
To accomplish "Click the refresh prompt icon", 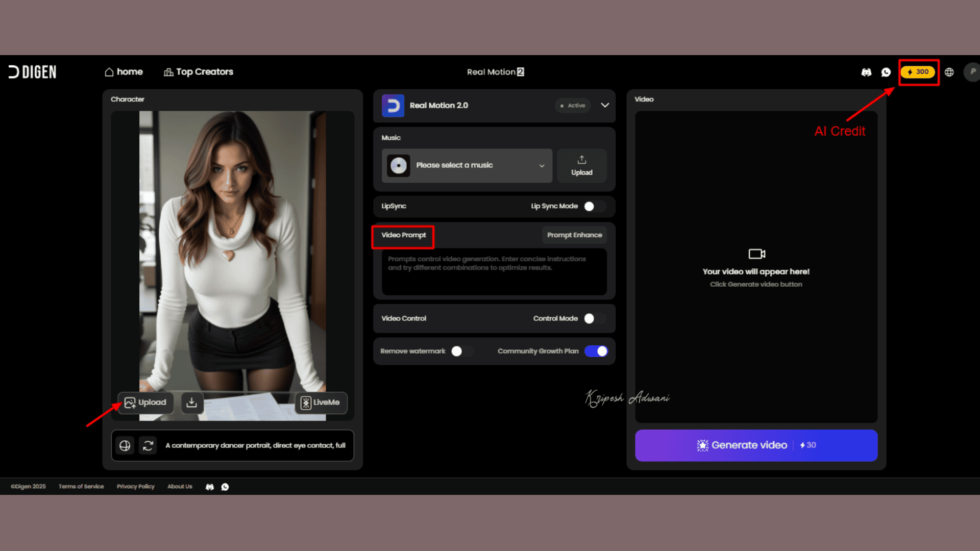I will click(148, 445).
